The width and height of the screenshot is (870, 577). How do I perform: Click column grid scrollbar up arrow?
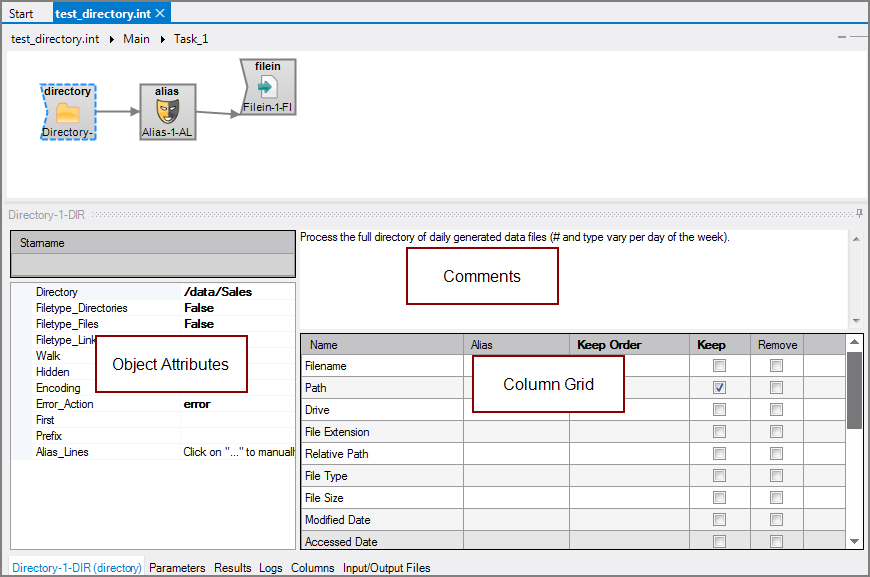(854, 342)
